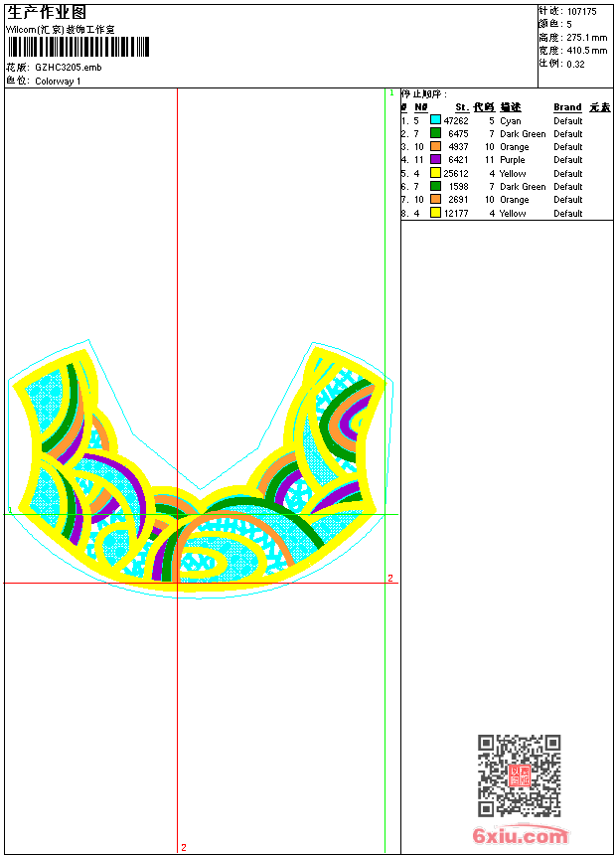Screen dimensions: 616x855
Task: Click the Orange swatch in row 3
Action: coord(435,146)
